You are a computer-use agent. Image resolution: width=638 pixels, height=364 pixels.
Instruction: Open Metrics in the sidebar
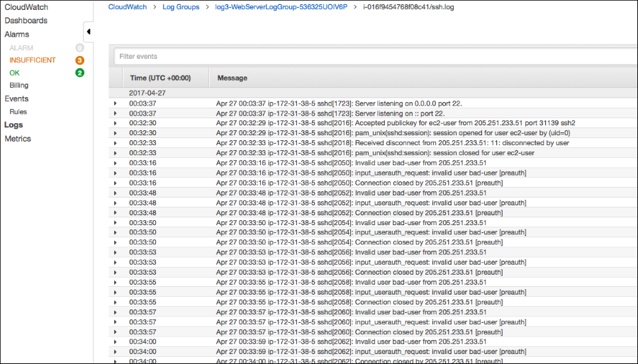click(x=18, y=139)
